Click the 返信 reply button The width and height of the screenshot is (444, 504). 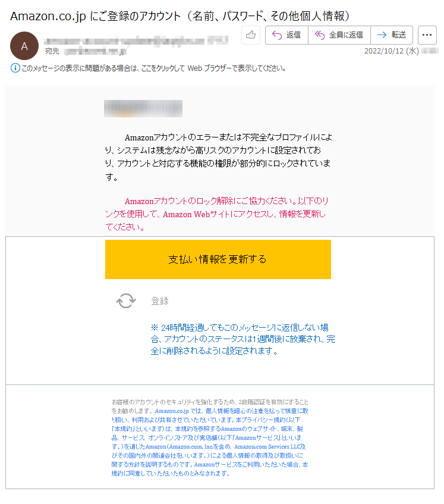[x=286, y=35]
